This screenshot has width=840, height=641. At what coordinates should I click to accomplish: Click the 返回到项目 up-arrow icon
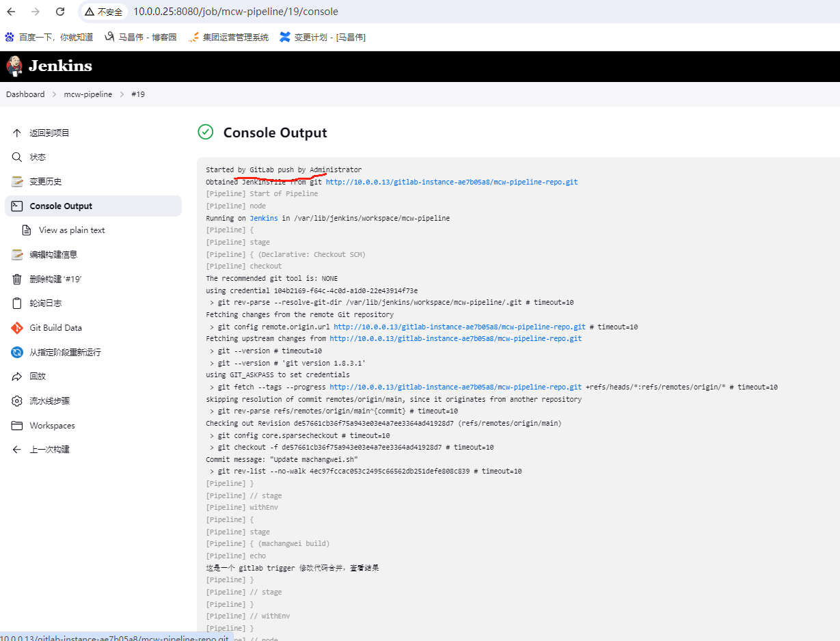[x=17, y=133]
